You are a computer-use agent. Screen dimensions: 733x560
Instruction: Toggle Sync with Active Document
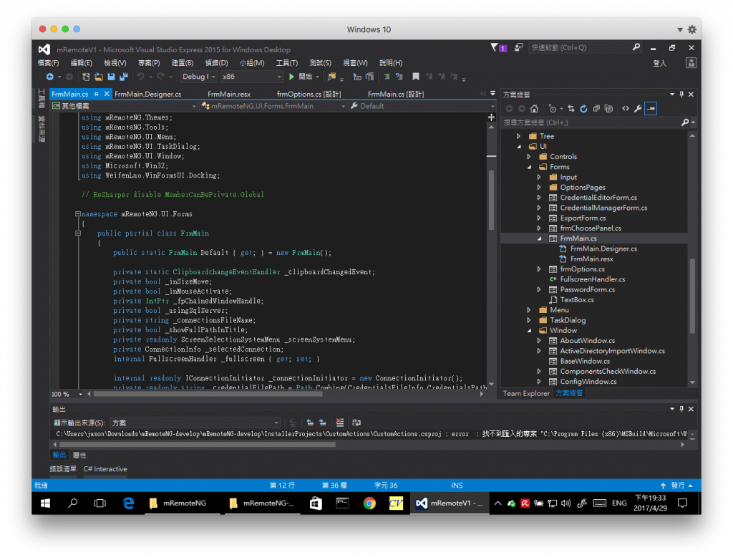click(x=571, y=109)
